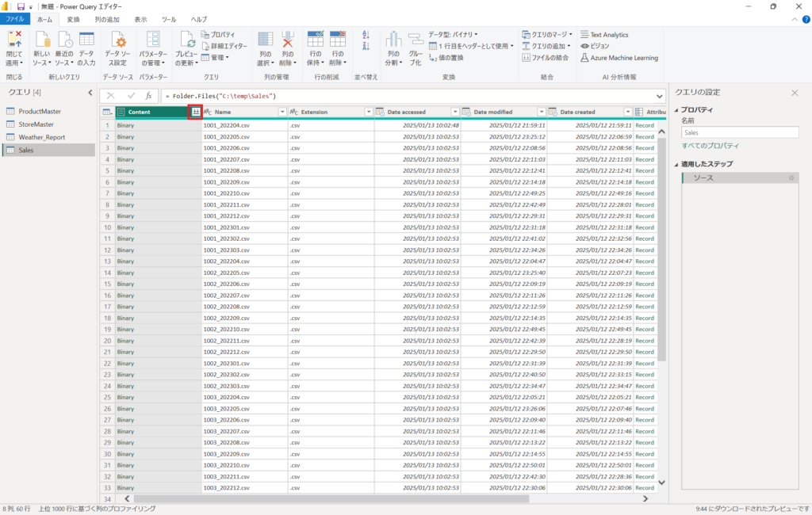Click the fx formula button

148,96
